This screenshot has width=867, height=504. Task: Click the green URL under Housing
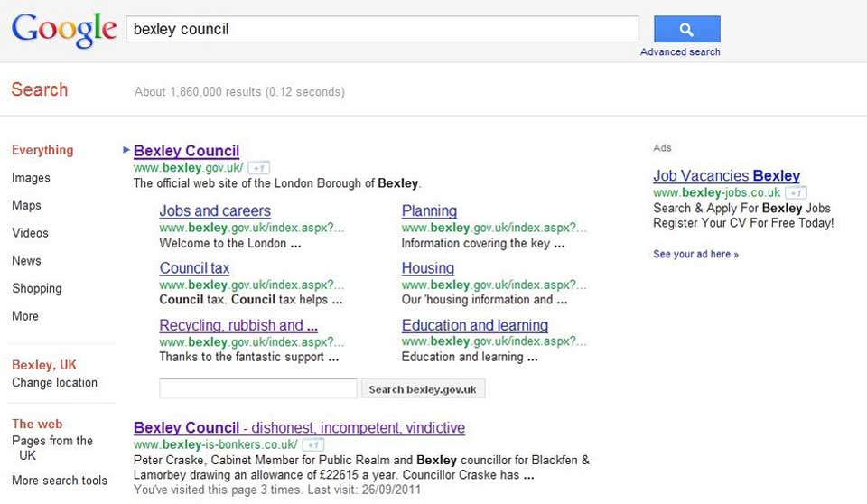click(x=494, y=285)
